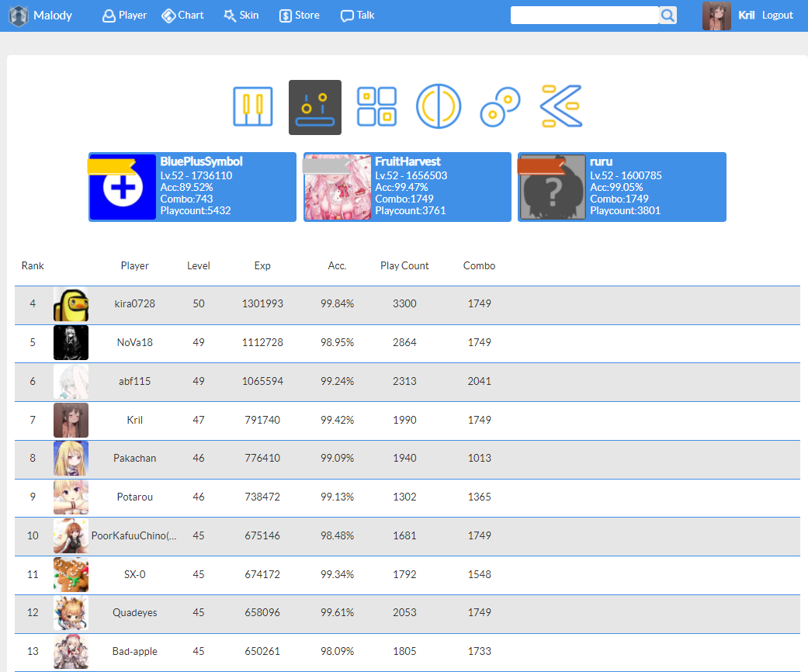Select the Catch mode icon
The image size is (808, 672).
click(x=315, y=107)
